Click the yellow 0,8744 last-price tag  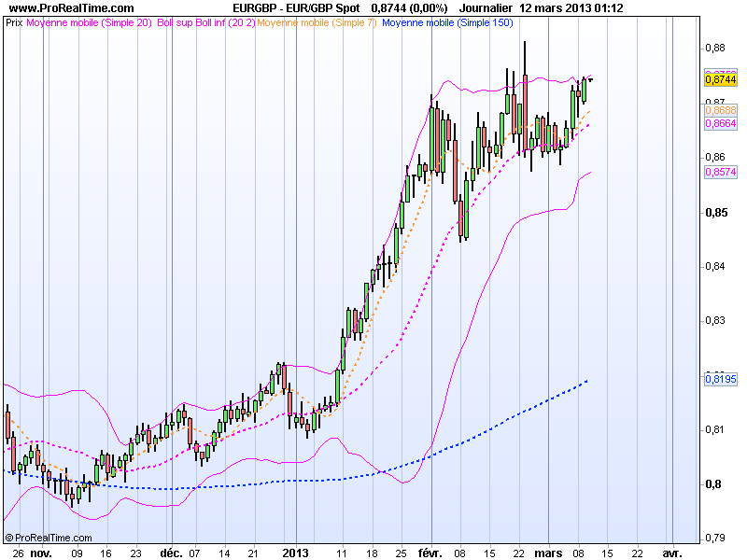click(x=719, y=81)
